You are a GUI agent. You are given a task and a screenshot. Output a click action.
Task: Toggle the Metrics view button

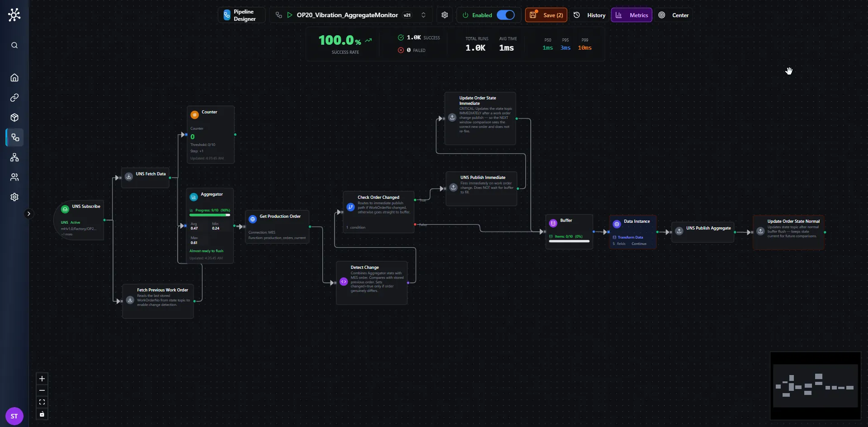632,15
